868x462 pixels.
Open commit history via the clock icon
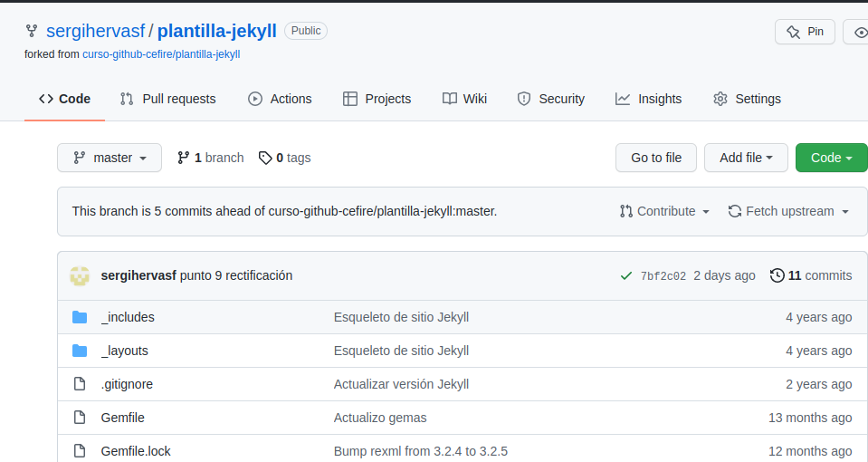[x=777, y=275]
